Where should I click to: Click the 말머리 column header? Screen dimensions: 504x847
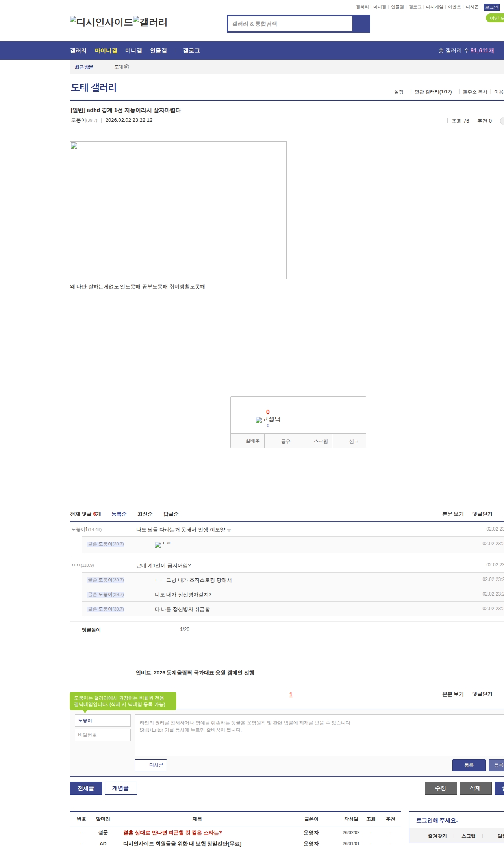click(103, 819)
